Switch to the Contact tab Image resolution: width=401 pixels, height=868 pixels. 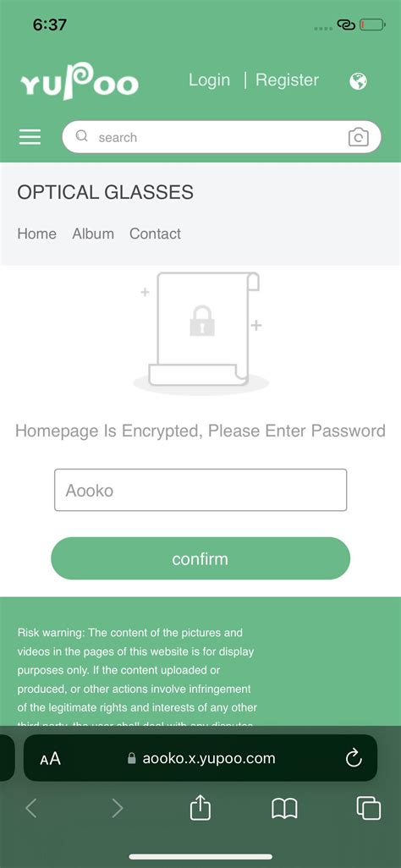(x=155, y=233)
